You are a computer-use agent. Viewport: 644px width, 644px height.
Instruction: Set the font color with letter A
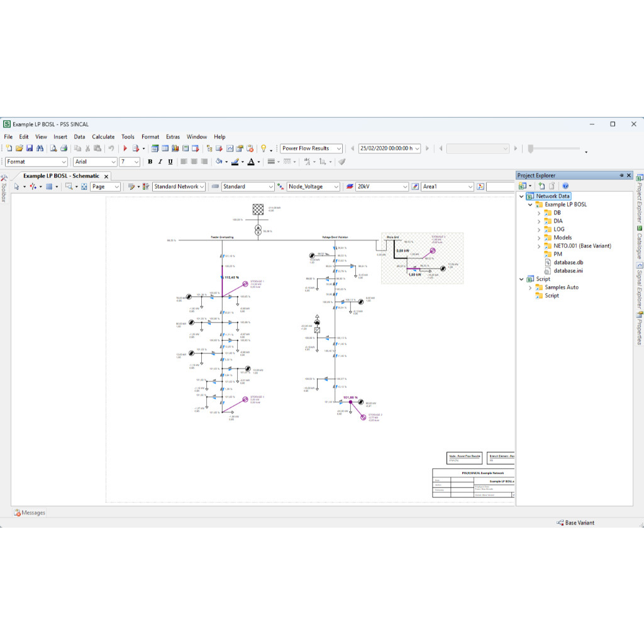click(x=251, y=162)
